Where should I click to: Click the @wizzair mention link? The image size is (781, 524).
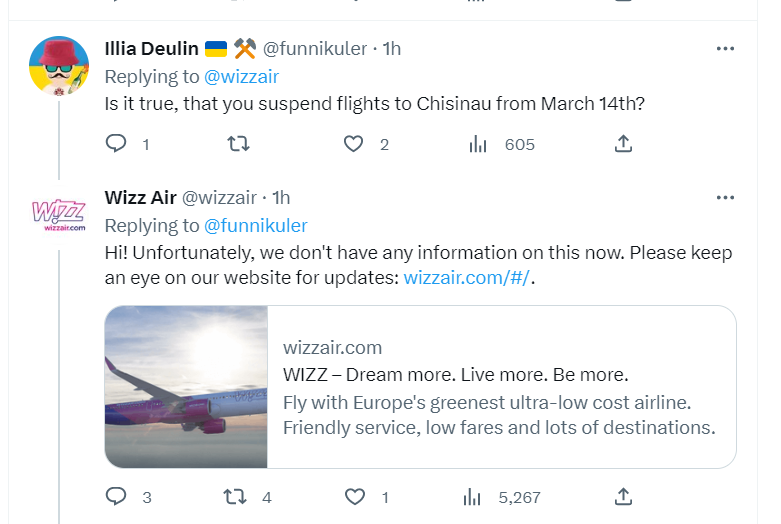241,76
